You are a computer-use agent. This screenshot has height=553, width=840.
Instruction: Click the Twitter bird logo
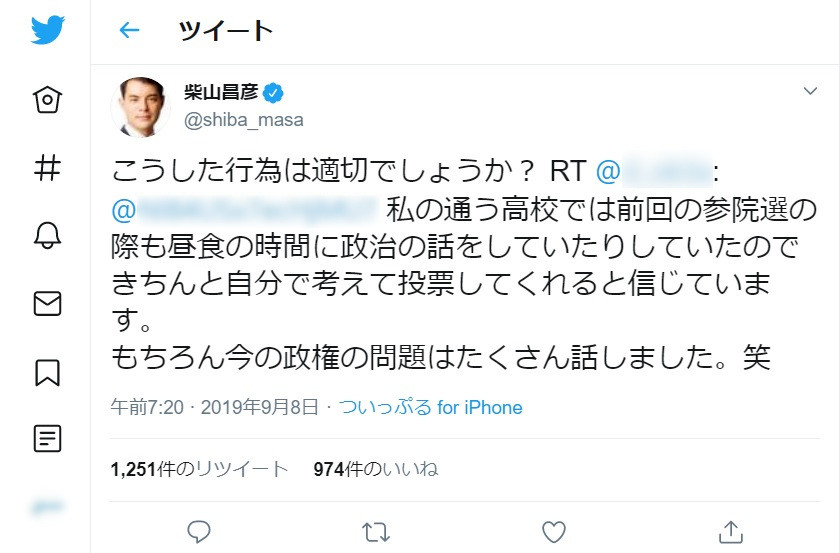coord(47,30)
